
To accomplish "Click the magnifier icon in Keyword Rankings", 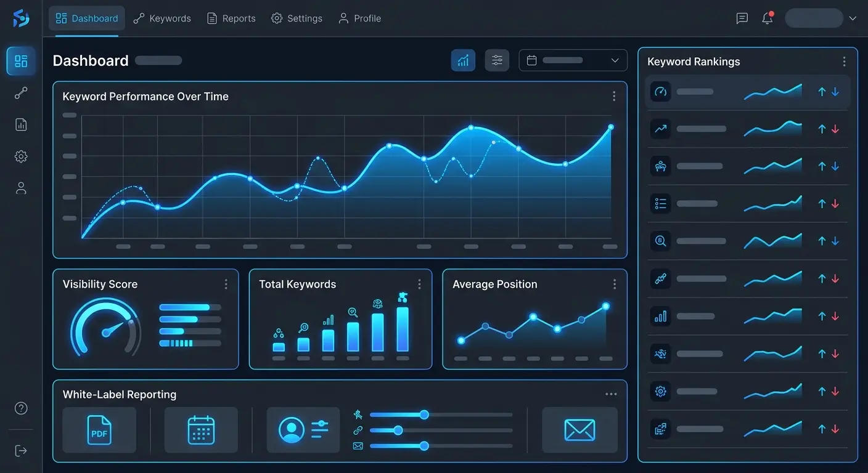I will (x=661, y=241).
